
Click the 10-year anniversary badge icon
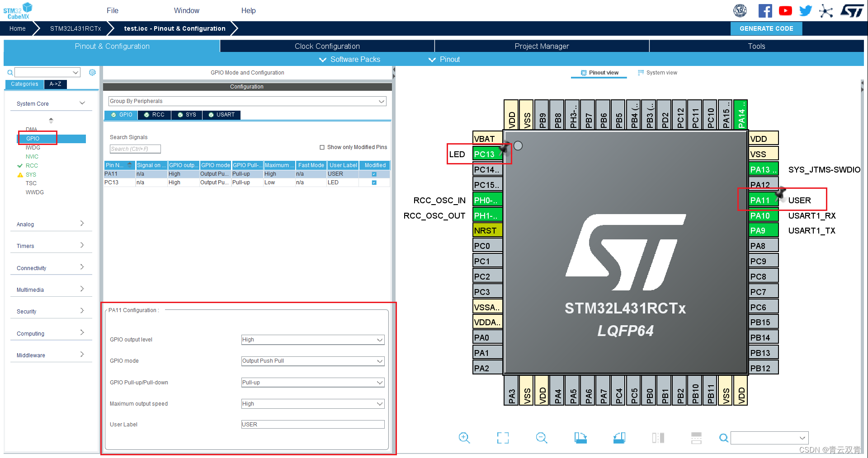coord(740,11)
